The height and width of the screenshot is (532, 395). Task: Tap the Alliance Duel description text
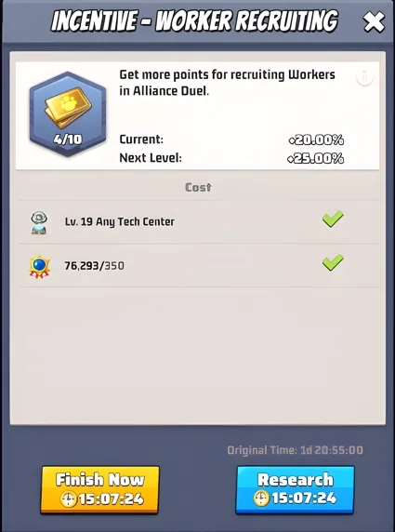227,83
